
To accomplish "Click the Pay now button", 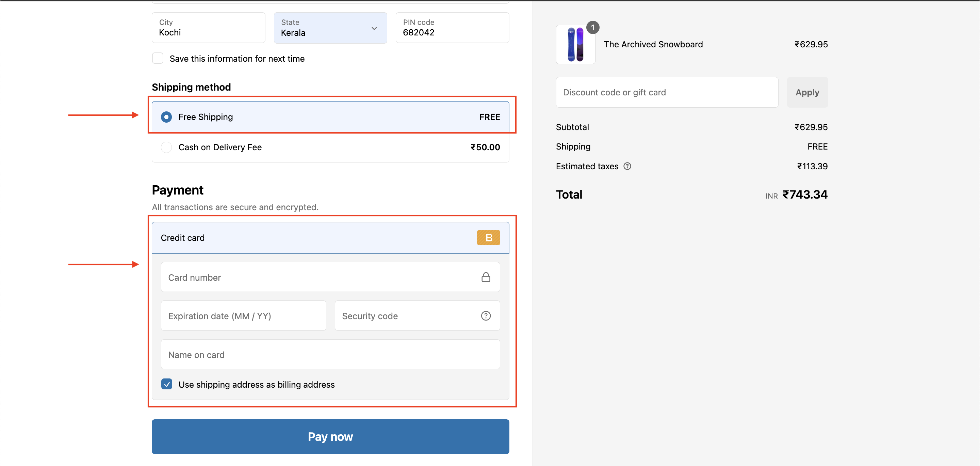I will click(330, 436).
